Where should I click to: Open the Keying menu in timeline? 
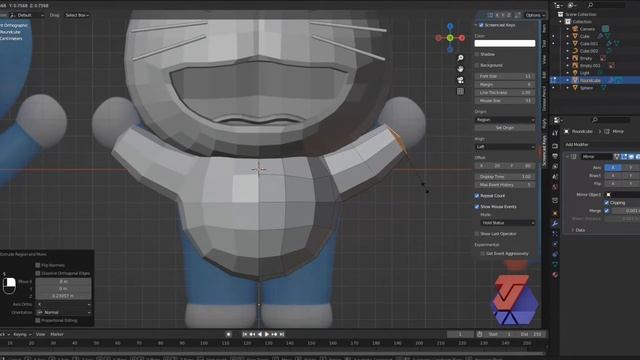tap(22, 334)
